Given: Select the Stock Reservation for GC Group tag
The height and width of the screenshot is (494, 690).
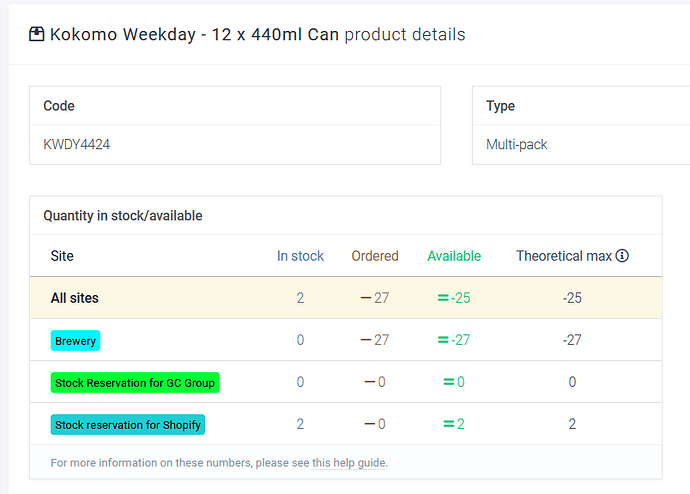Looking at the screenshot, I should (x=135, y=383).
